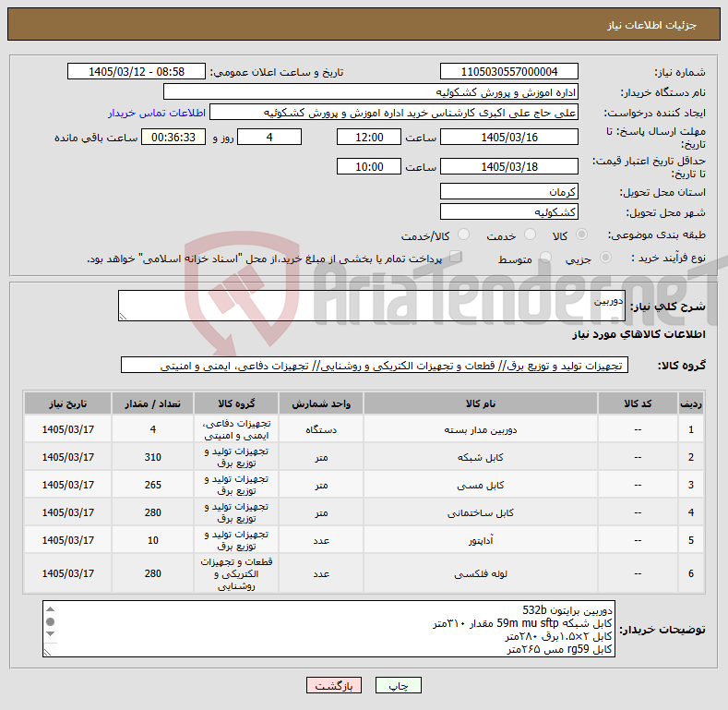Click the بازگشت (back) button
The height and width of the screenshot is (710, 728).
pos(333,685)
